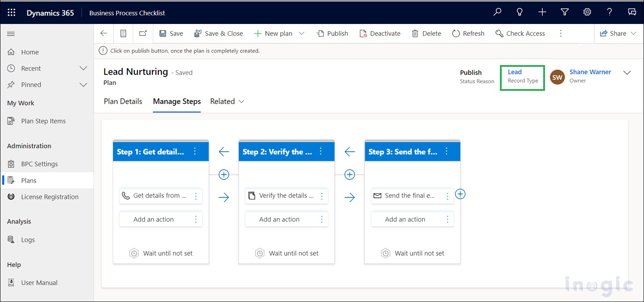The width and height of the screenshot is (644, 302).
Task: Click the Save button
Action: (x=171, y=33)
